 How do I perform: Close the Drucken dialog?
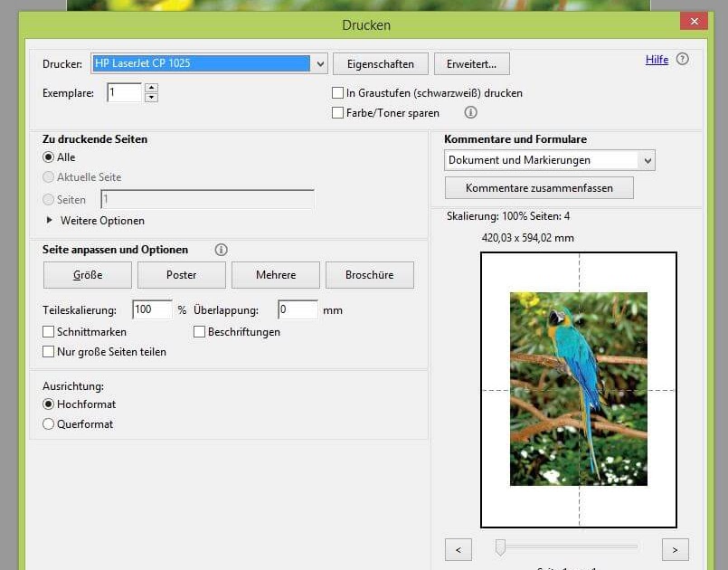[695, 21]
